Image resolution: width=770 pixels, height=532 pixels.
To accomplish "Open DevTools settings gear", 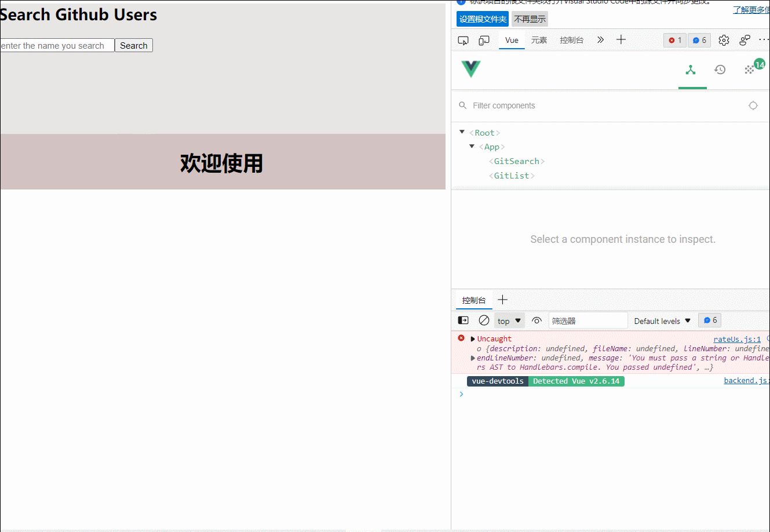I will (723, 40).
